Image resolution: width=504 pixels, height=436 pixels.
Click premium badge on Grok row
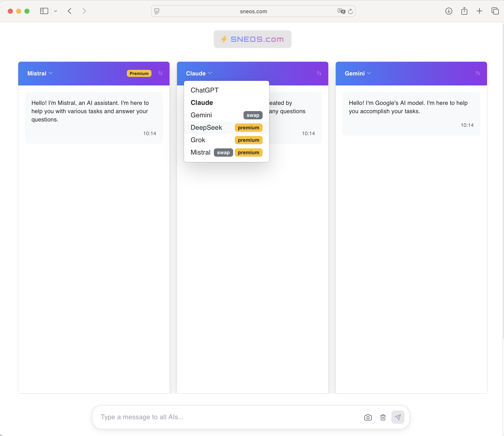click(248, 140)
